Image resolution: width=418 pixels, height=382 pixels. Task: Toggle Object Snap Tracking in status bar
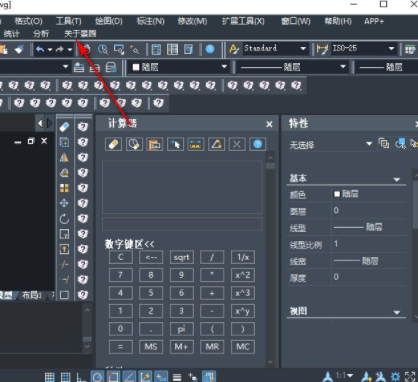[x=129, y=377]
